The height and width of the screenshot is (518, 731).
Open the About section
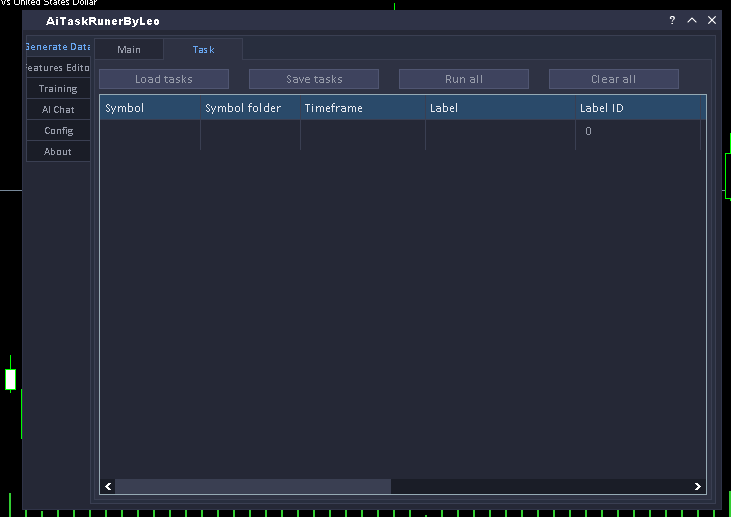pos(58,152)
